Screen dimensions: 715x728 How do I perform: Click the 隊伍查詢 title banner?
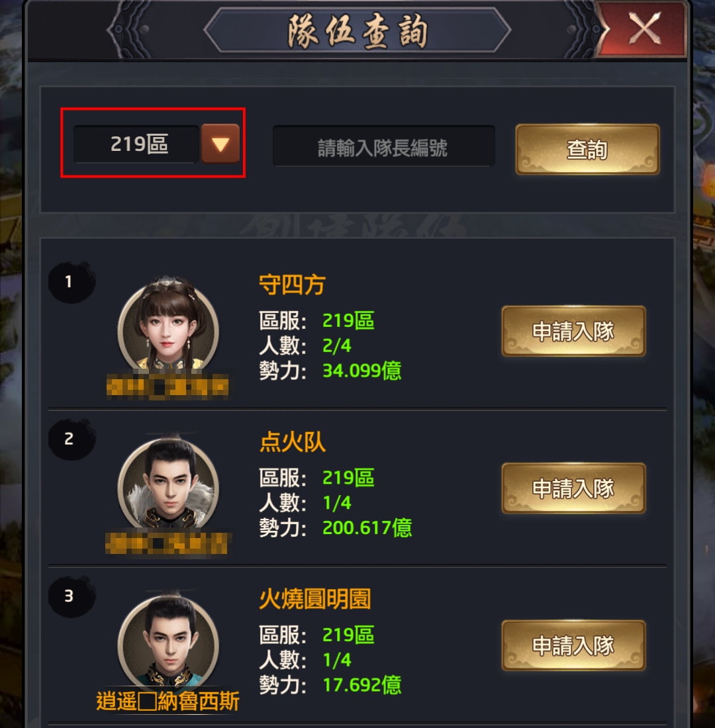click(358, 30)
